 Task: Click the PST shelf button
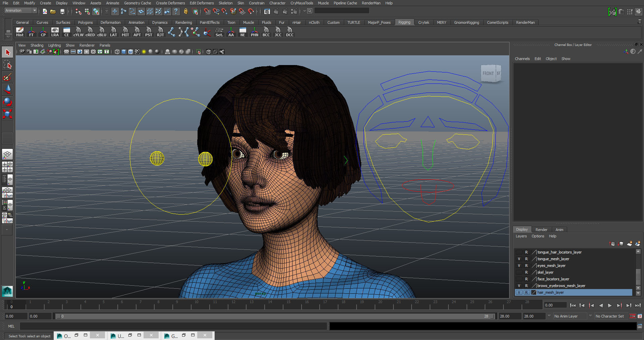tap(149, 32)
